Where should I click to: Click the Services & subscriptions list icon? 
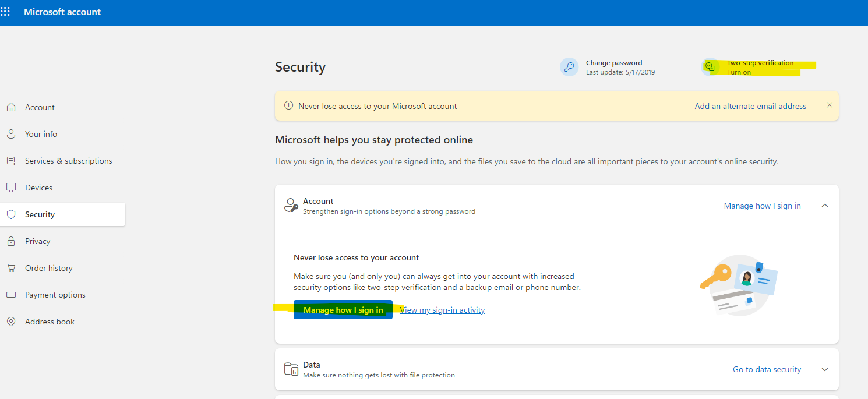click(x=11, y=161)
